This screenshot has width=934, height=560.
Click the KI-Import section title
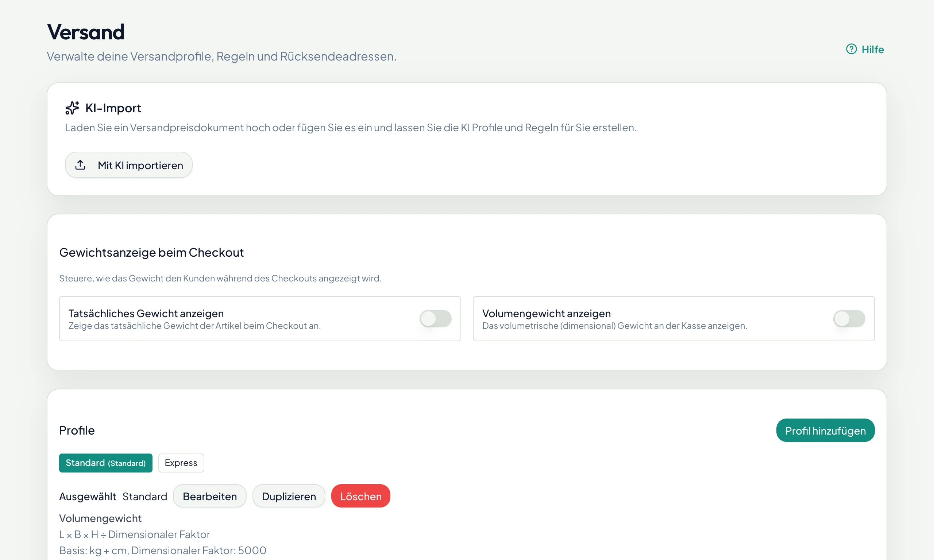pyautogui.click(x=113, y=108)
